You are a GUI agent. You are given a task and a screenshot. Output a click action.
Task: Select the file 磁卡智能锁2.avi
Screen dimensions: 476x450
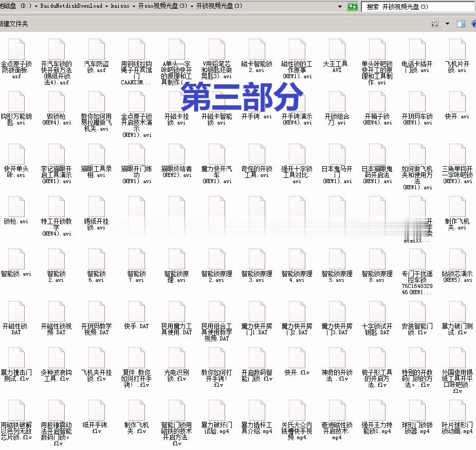257,56
